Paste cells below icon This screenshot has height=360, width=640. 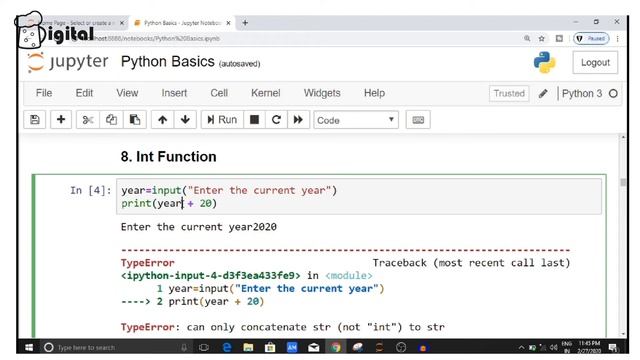pos(135,120)
